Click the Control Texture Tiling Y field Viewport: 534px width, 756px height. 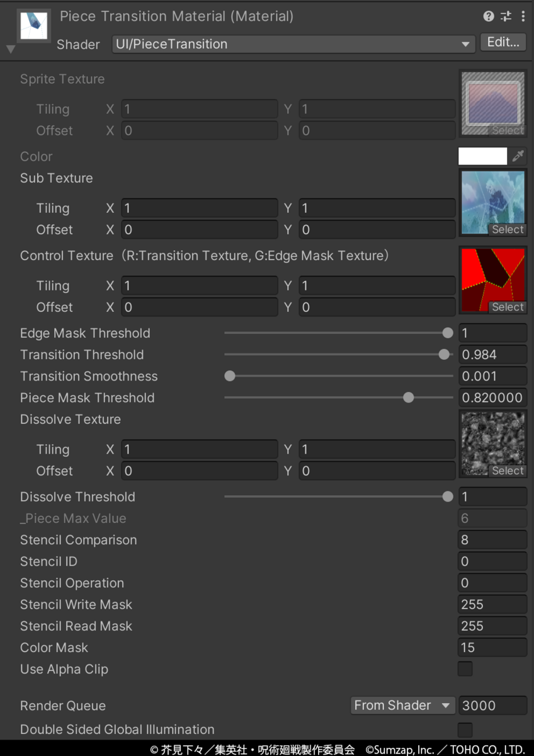point(377,286)
